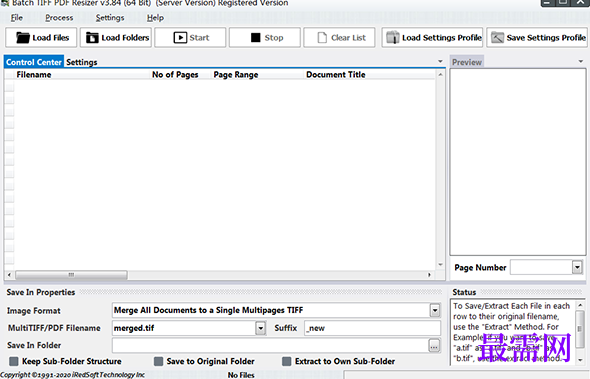Open the Settings menu
Screen dimensions: 590x379
click(110, 18)
